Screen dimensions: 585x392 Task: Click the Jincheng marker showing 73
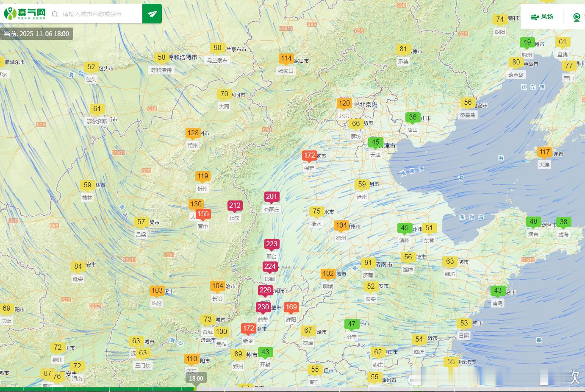point(207,320)
